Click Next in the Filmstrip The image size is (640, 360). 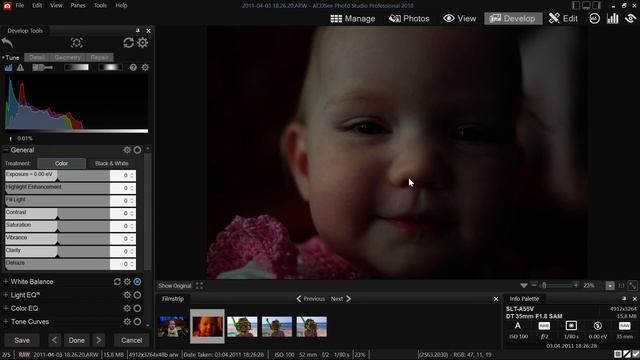coord(340,299)
